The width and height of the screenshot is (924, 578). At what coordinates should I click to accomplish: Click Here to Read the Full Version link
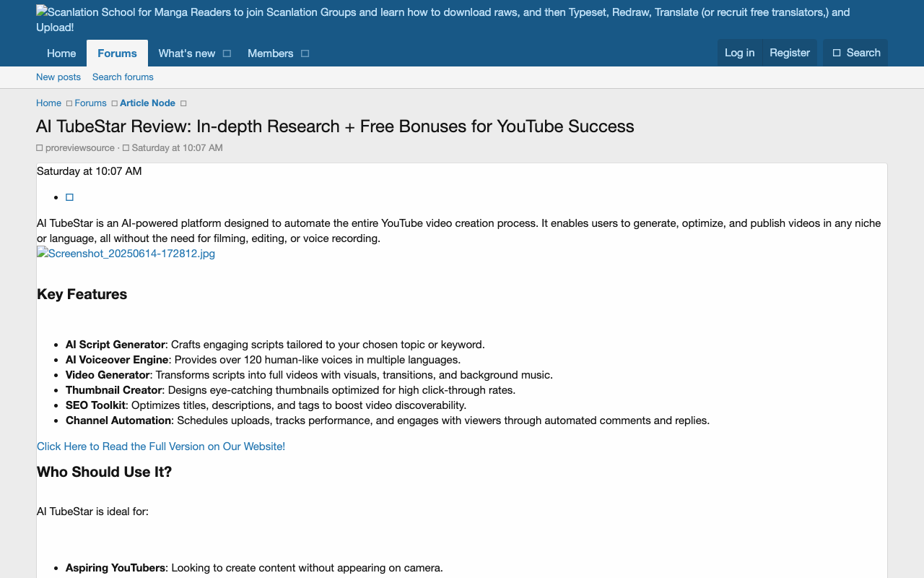(x=161, y=446)
